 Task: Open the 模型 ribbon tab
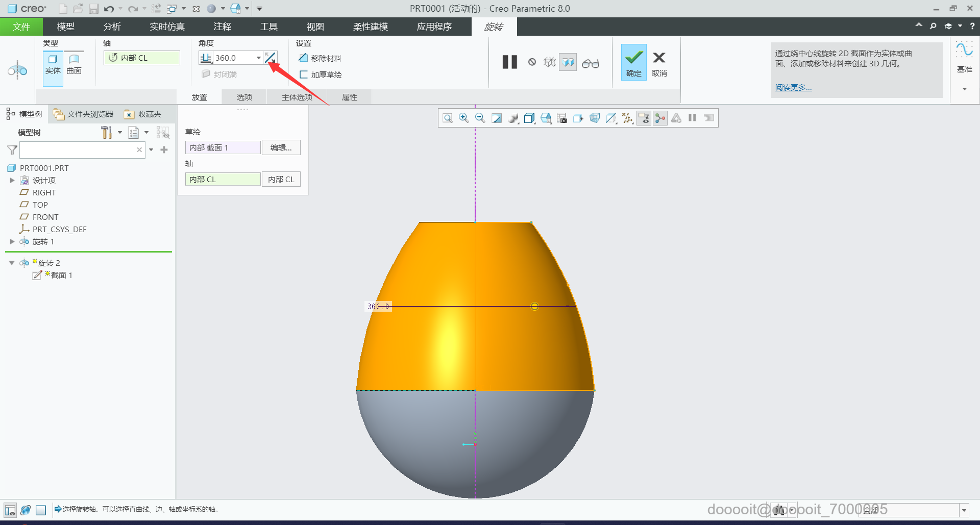65,27
